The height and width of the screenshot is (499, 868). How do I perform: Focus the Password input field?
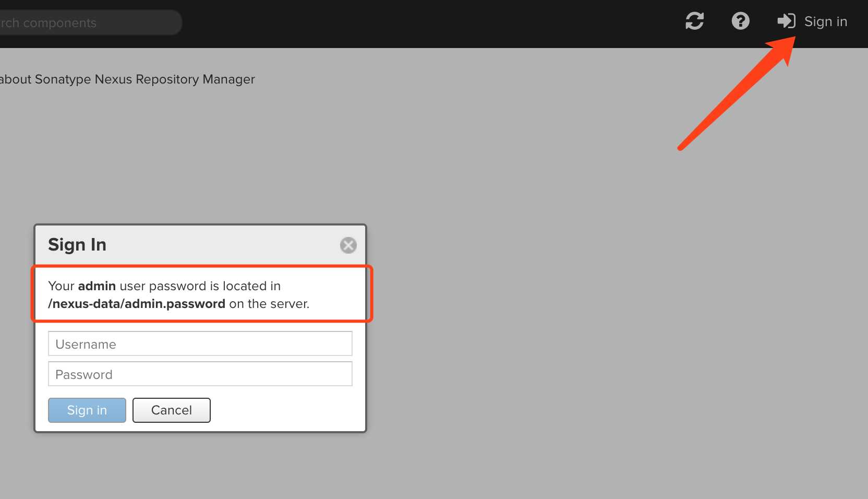point(200,374)
